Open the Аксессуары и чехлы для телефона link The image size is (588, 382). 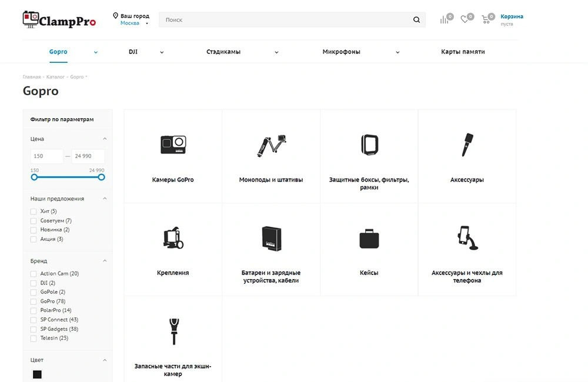467,277
